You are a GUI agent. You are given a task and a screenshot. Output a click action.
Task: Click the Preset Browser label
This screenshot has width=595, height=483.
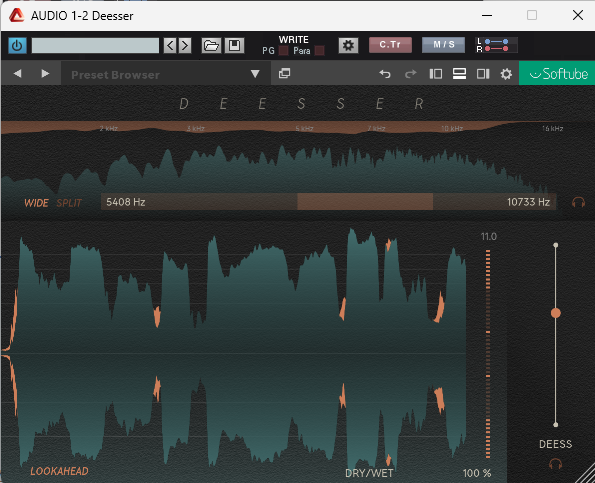coord(115,75)
